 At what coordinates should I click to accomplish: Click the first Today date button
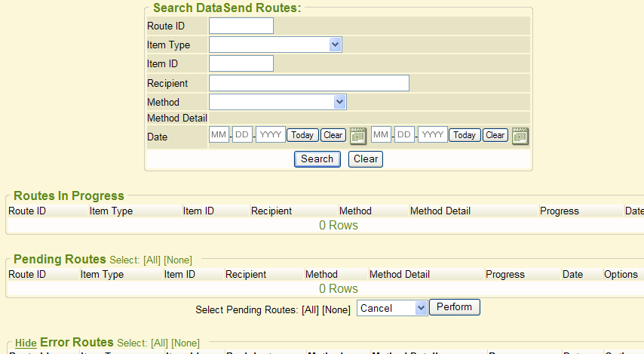tap(302, 135)
